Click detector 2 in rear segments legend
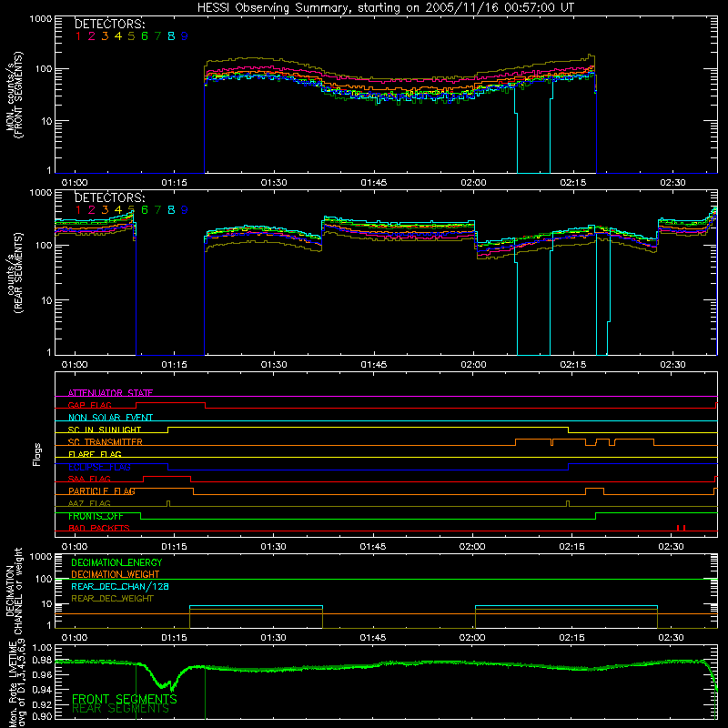The image size is (728, 728). click(x=92, y=210)
